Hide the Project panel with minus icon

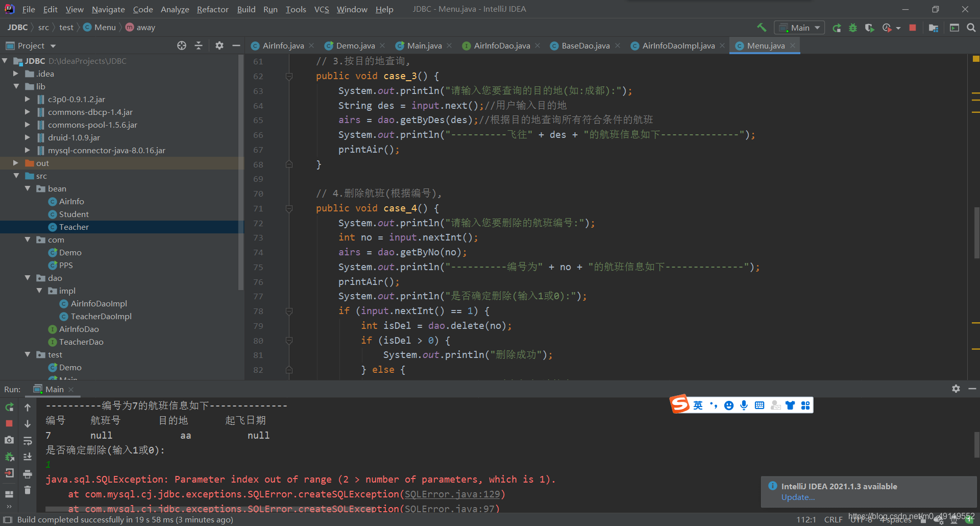tap(236, 45)
